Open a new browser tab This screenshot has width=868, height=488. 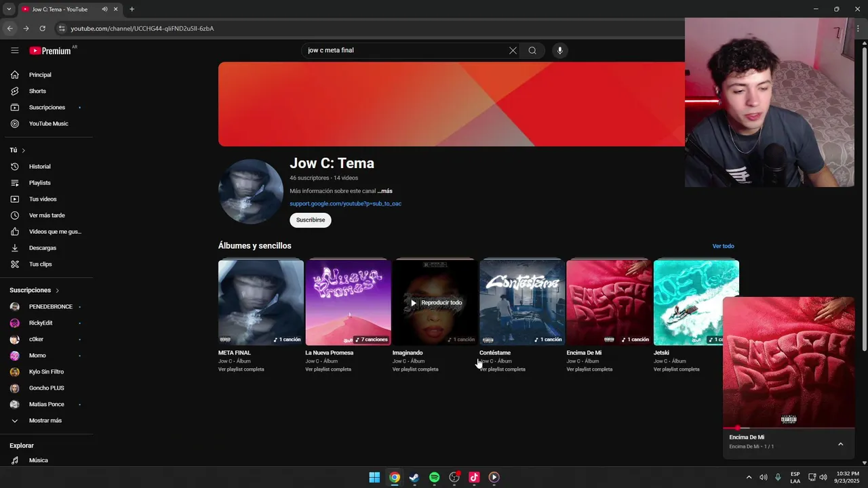pyautogui.click(x=132, y=9)
